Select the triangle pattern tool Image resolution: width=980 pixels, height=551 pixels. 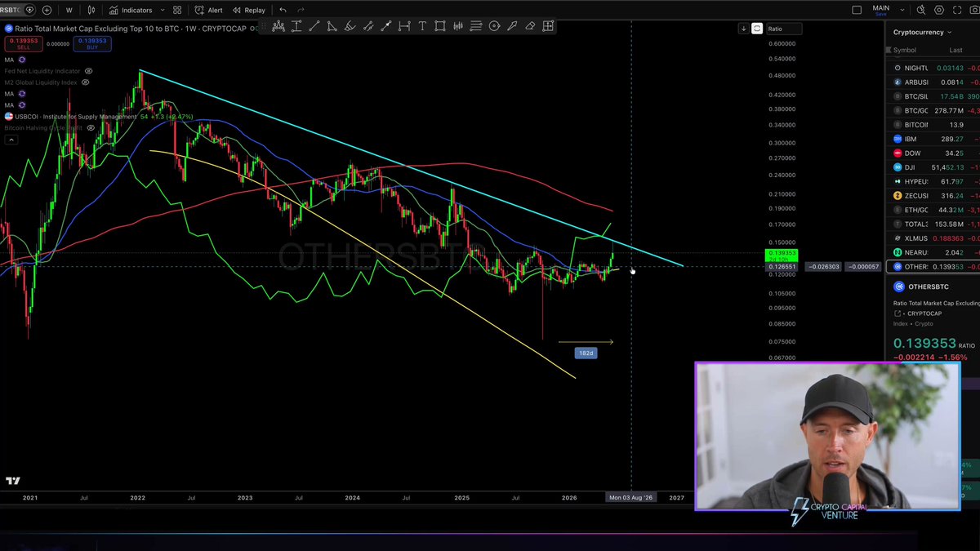[x=332, y=26]
